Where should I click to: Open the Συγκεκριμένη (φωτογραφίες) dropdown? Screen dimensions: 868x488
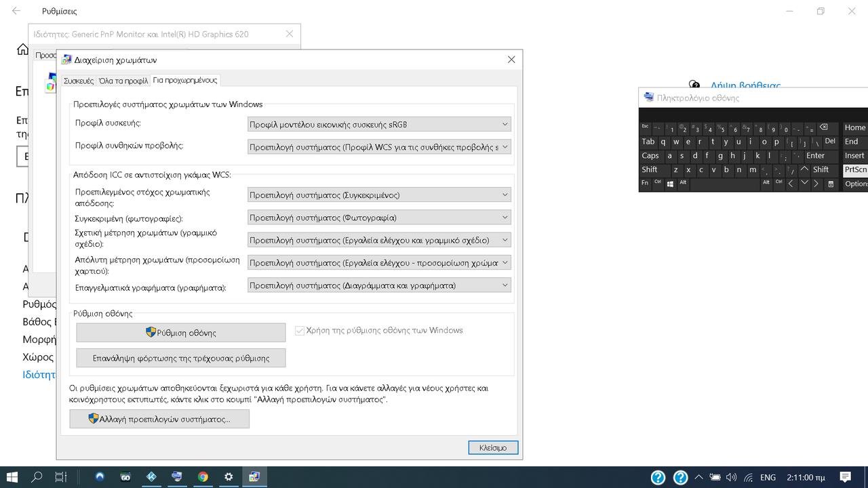click(379, 218)
